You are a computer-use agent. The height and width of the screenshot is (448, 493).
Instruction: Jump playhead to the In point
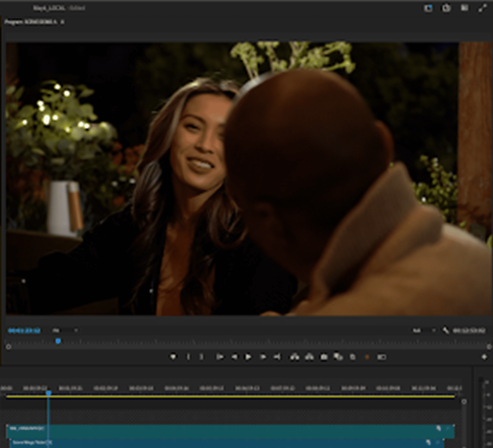pos(220,357)
